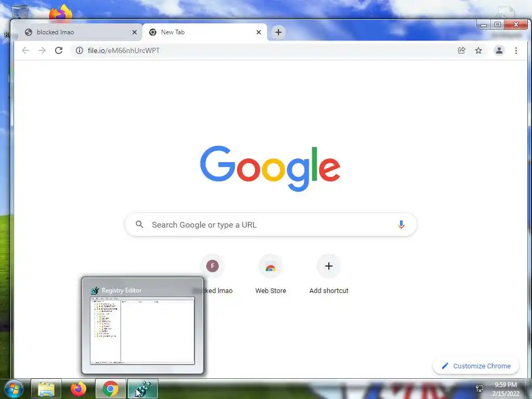Viewport: 532px width, 399px height.
Task: Open the Windows Start menu orb
Action: pos(14,389)
